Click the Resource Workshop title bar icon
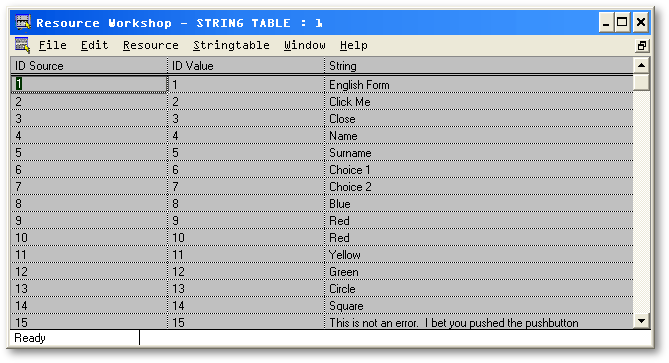The height and width of the screenshot is (363, 669). point(23,22)
